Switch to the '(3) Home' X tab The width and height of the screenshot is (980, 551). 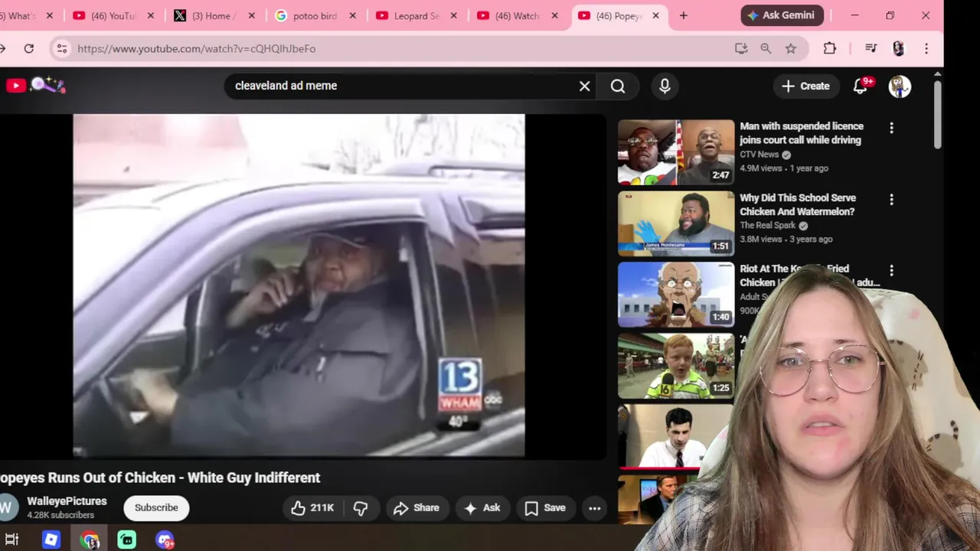tap(214, 15)
